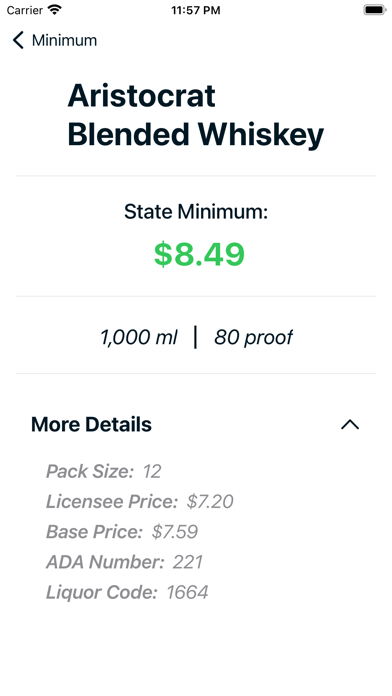Viewport: 392px width, 696px height.
Task: Tap the 11:57 PM clock
Action: (x=196, y=10)
